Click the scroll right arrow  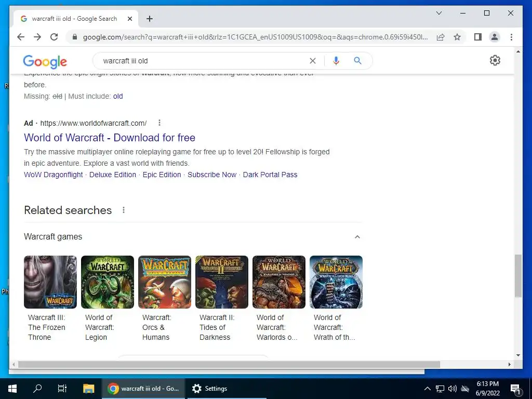pyautogui.click(x=509, y=364)
